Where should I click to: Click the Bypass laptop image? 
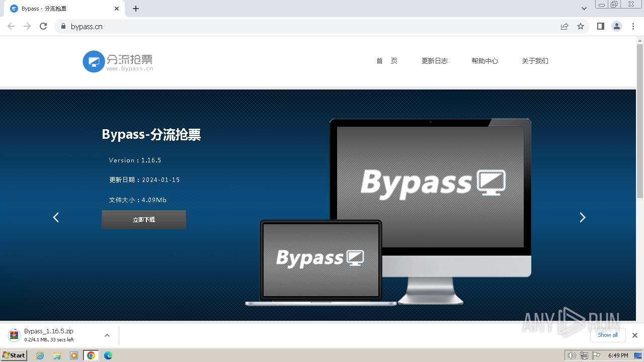320,263
